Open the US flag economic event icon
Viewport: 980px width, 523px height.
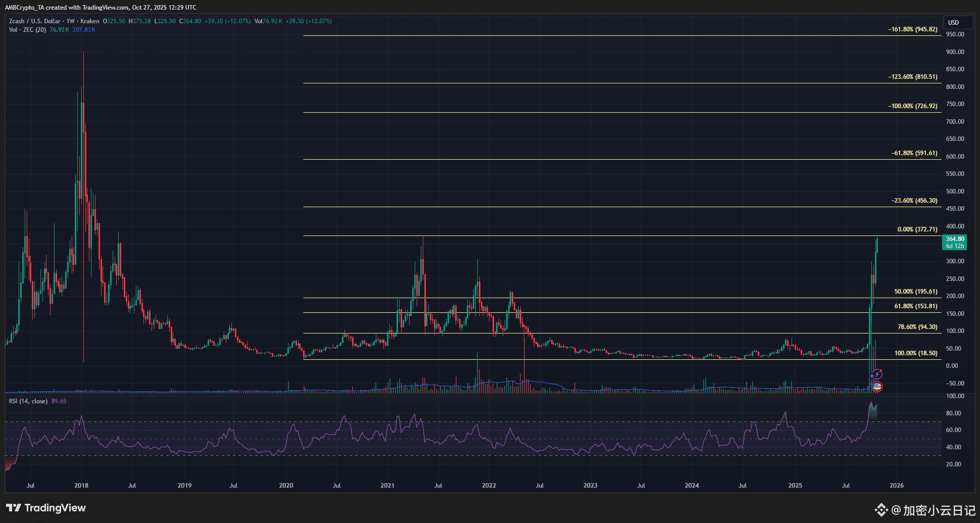(x=877, y=387)
